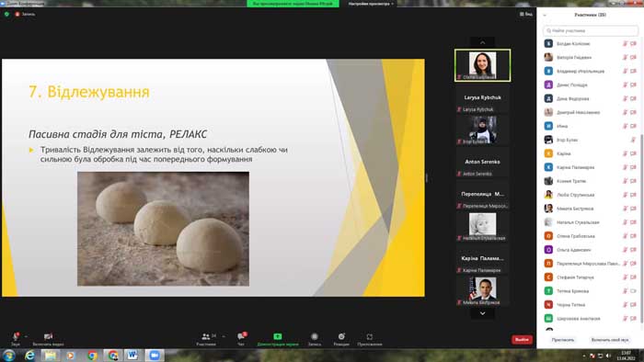
Task: Expand audio options arrow beside microphone
Action: click(x=26, y=336)
